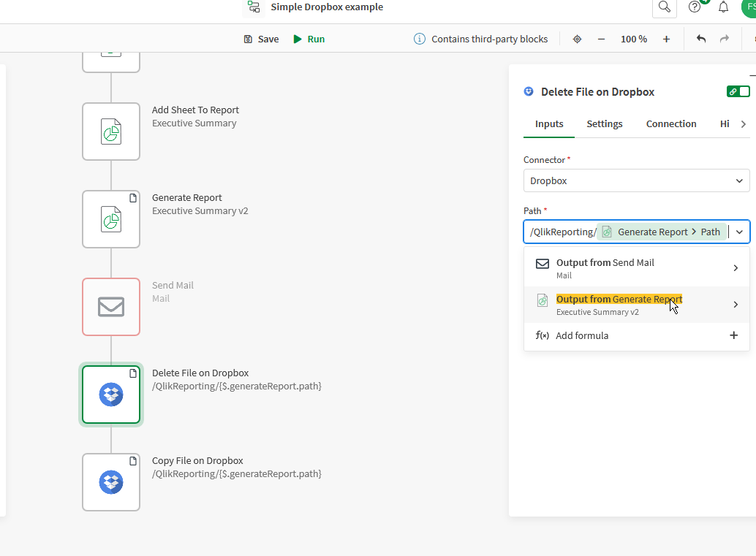The height and width of the screenshot is (556, 756).
Task: Switch to the Settings tab
Action: point(604,123)
